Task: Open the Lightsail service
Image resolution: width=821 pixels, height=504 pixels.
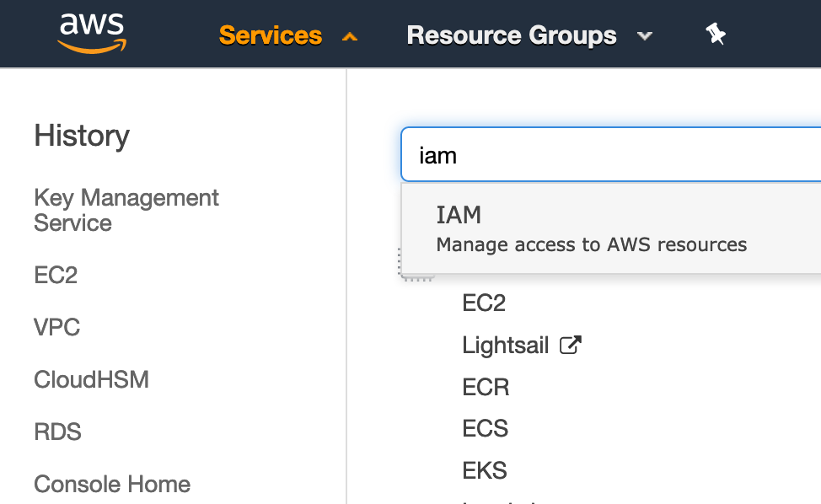Action: (x=505, y=346)
